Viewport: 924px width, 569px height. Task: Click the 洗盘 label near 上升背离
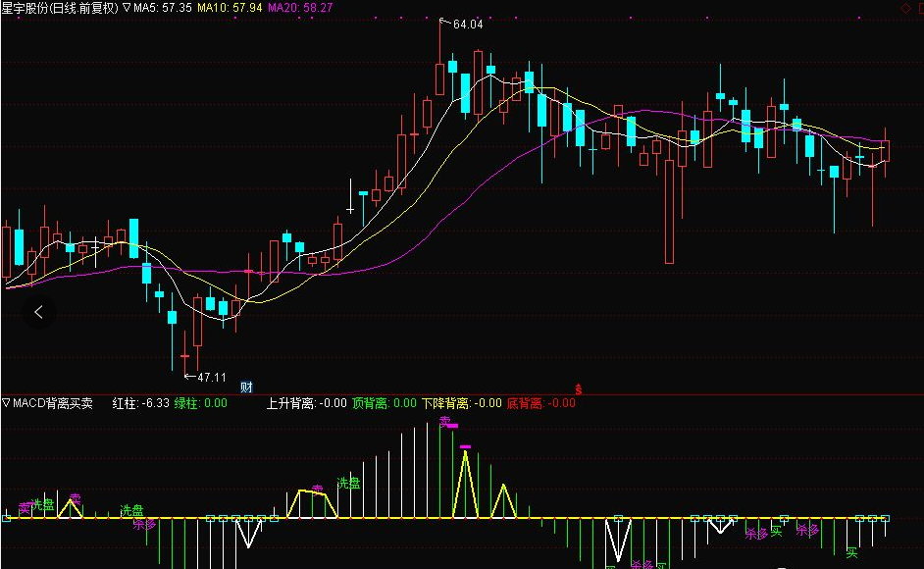tap(348, 484)
